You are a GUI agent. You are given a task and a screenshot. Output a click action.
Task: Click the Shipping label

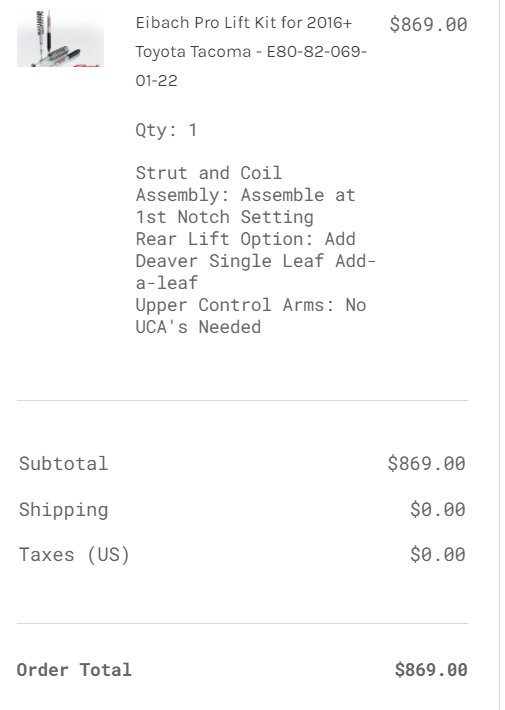pyautogui.click(x=63, y=510)
